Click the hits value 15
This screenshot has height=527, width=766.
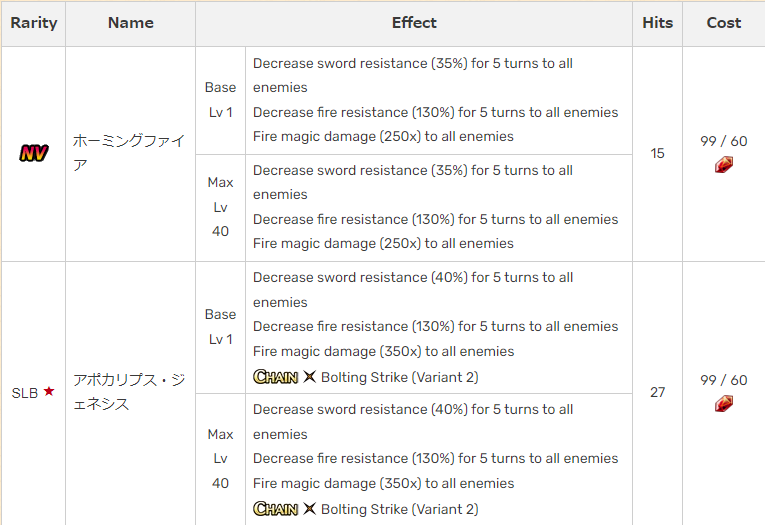(x=657, y=154)
